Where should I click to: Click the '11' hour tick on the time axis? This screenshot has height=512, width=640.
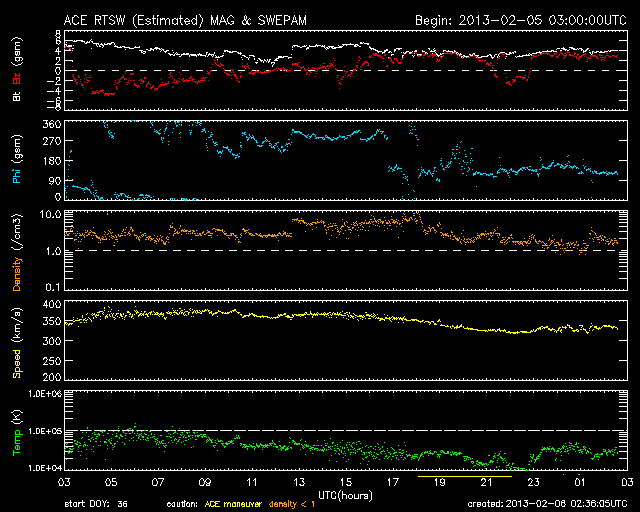[x=252, y=482]
